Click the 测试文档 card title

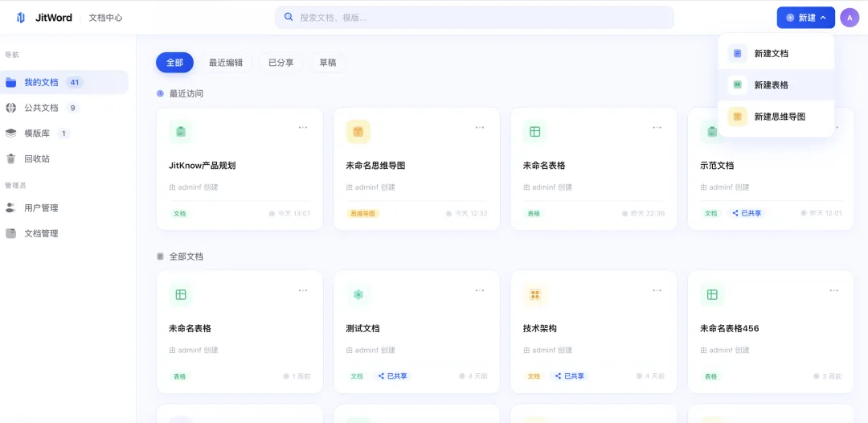click(x=362, y=328)
